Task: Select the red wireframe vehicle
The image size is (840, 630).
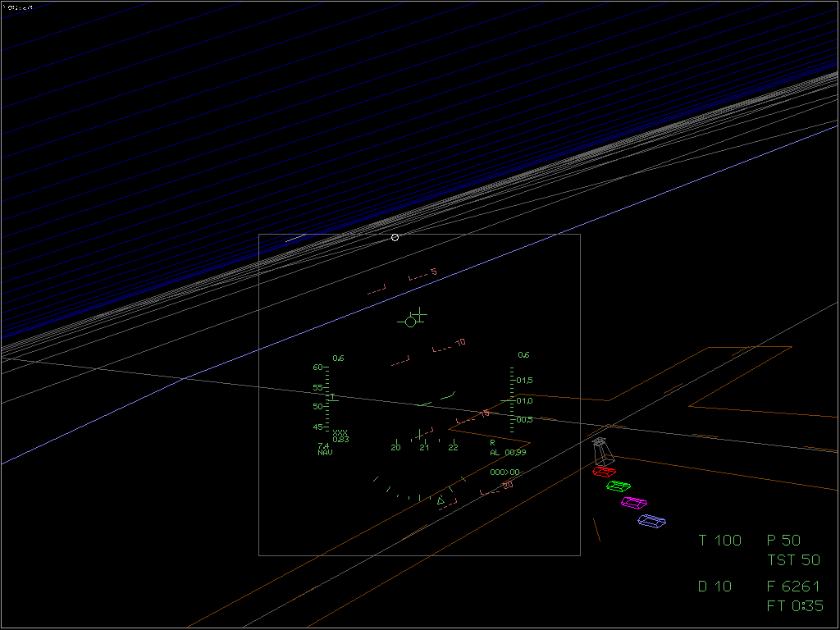Action: (604, 472)
